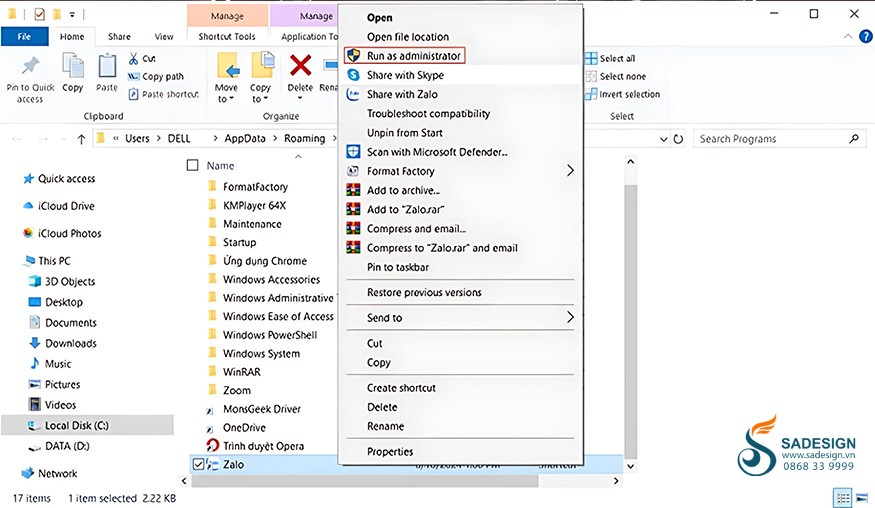This screenshot has width=875, height=508.
Task: Choose Create shortcut in context menu
Action: click(x=401, y=388)
